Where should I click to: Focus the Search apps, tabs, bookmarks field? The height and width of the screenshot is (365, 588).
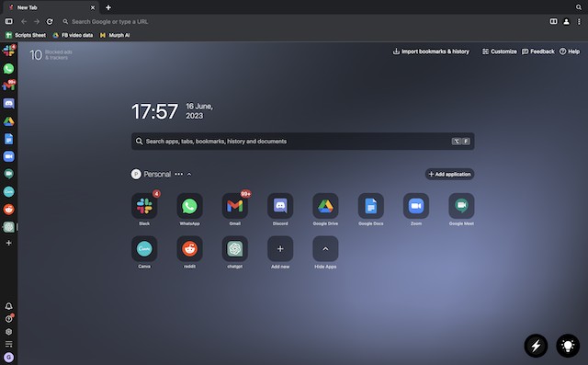tap(302, 142)
